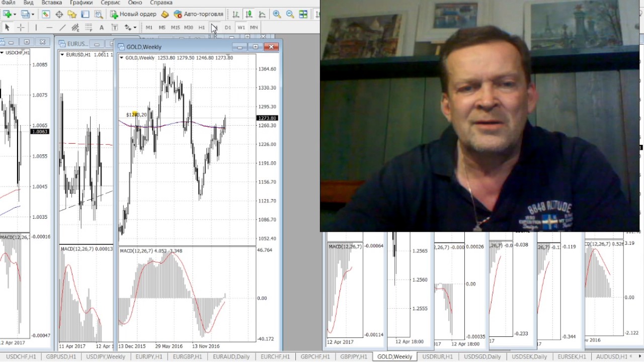This screenshot has width=644, height=362.
Task: Open the Navigator star-folder icon
Action: (72, 14)
